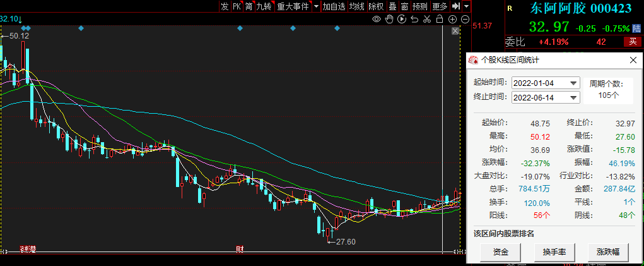Click the last blue diamond event marker
Viewport: 644px width, 266px height.
point(337,28)
